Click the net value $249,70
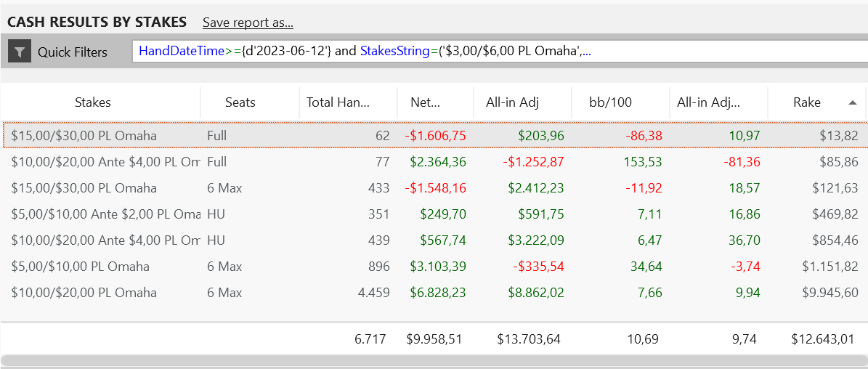This screenshot has height=369, width=868. point(443,214)
